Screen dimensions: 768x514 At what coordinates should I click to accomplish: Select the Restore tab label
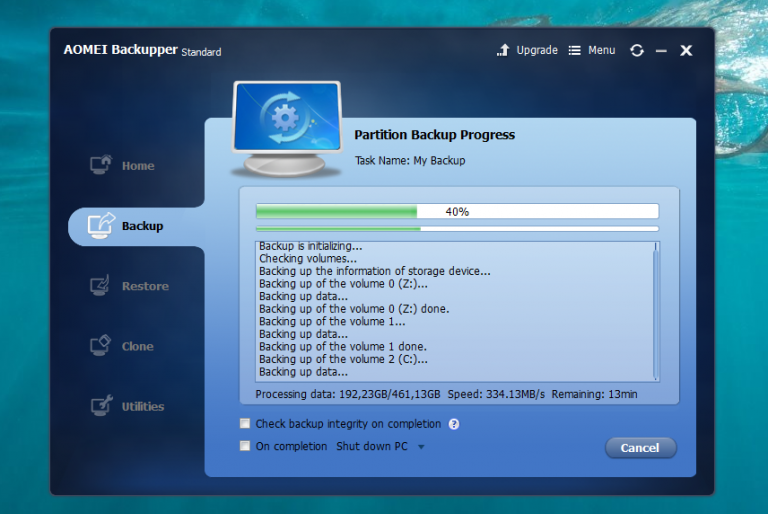(145, 286)
